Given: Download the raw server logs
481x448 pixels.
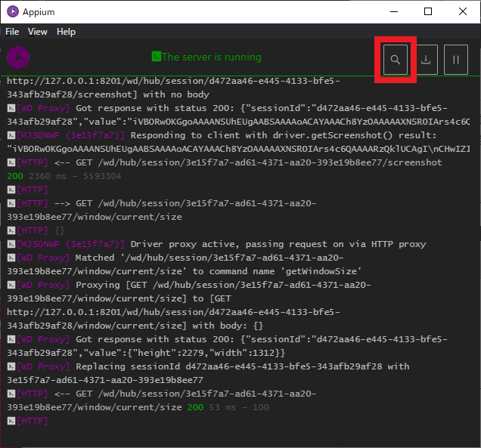Looking at the screenshot, I should coord(426,60).
